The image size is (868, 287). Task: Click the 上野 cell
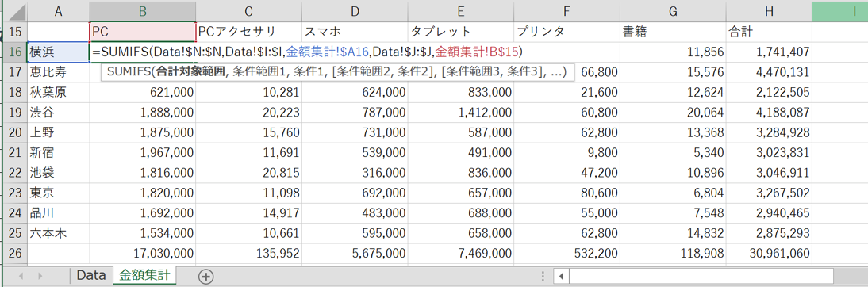pyautogui.click(x=59, y=132)
